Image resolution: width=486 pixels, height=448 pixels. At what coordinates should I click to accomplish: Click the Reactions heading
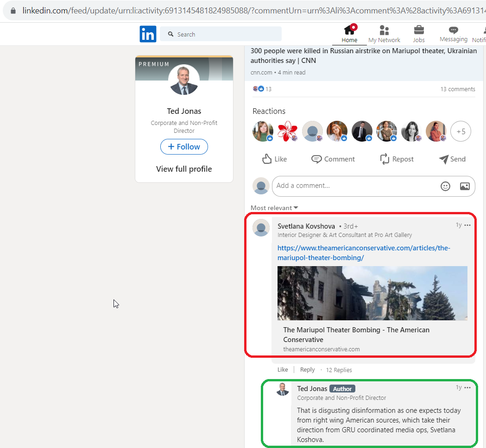[269, 111]
